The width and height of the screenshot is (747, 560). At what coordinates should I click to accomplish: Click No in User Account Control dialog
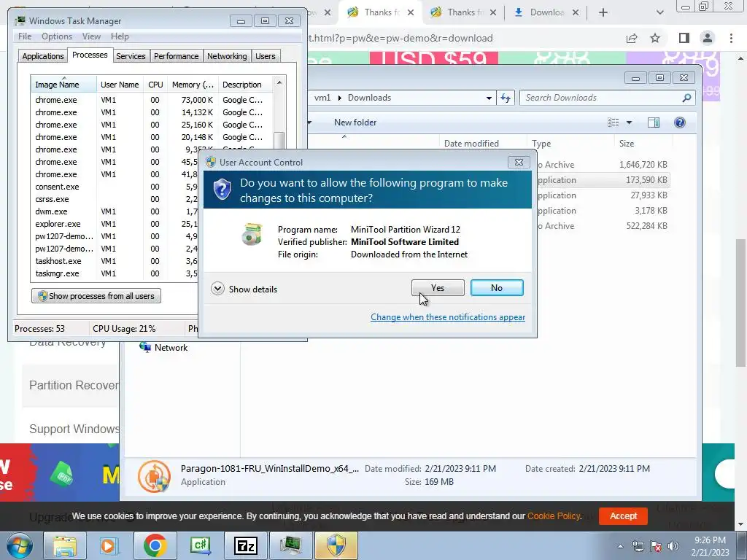coord(496,287)
